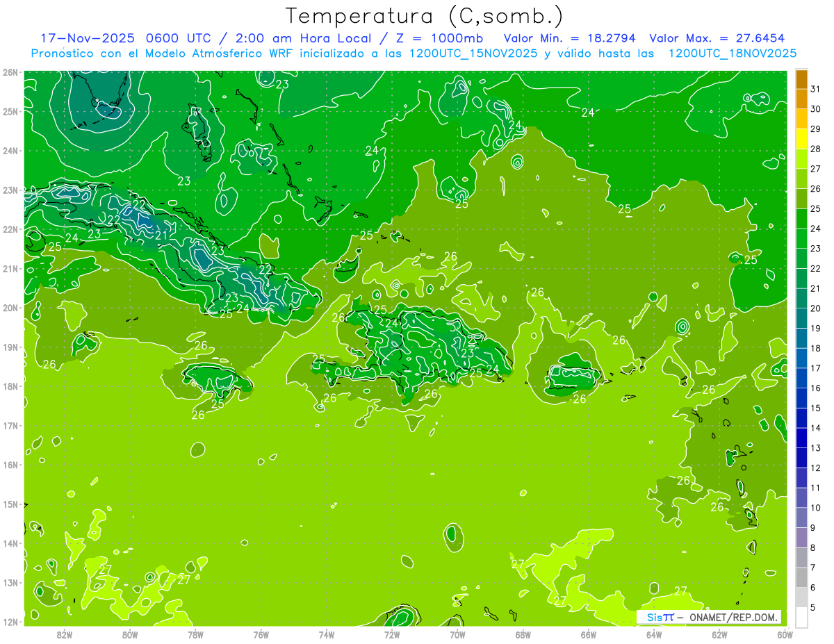Click the longitude axis label "64W"
Screen dimensions: 834x644
[653, 634]
